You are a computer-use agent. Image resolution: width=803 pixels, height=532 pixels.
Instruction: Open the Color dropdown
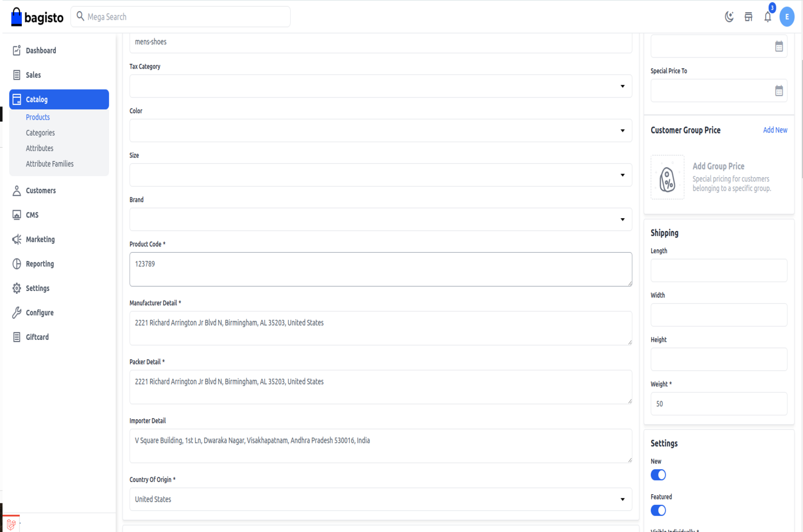click(x=380, y=131)
